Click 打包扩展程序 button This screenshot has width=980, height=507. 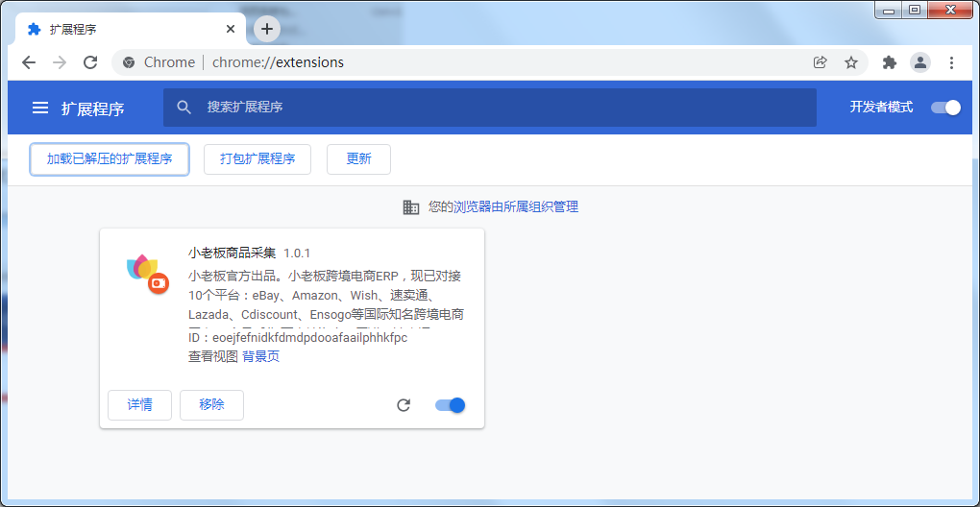[257, 159]
